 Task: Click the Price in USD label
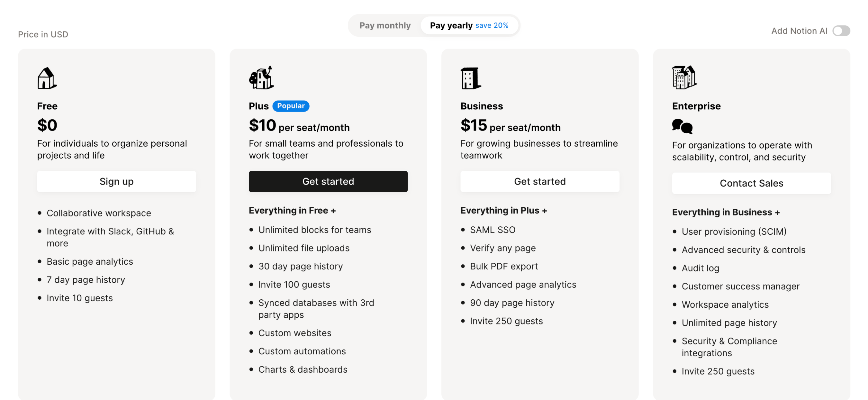[x=43, y=34]
